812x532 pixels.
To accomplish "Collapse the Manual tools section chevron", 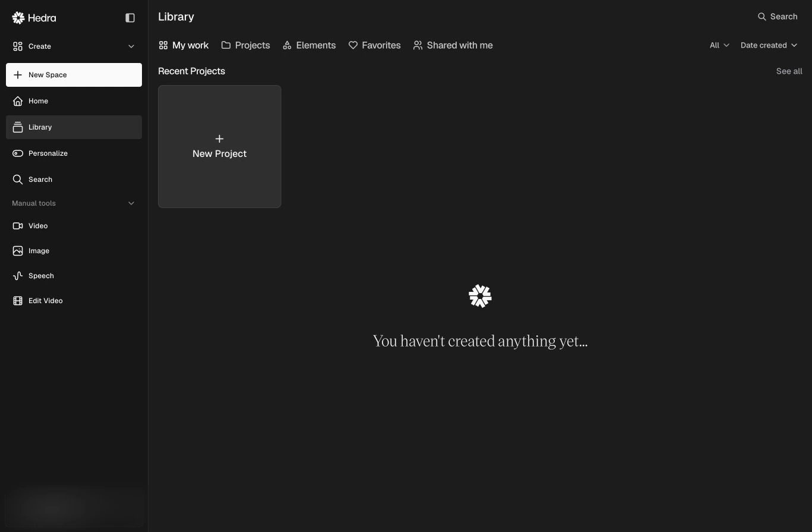I will point(131,203).
